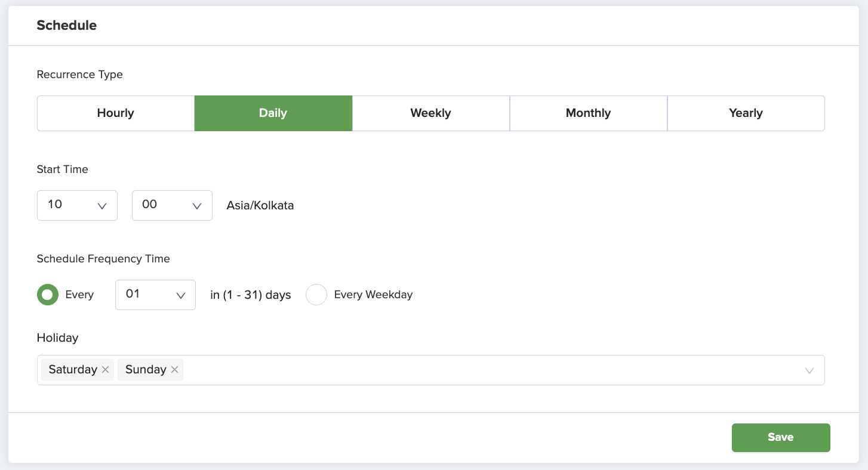Switch recurrence type to Weekly
Image resolution: width=868 pixels, height=470 pixels.
[431, 113]
